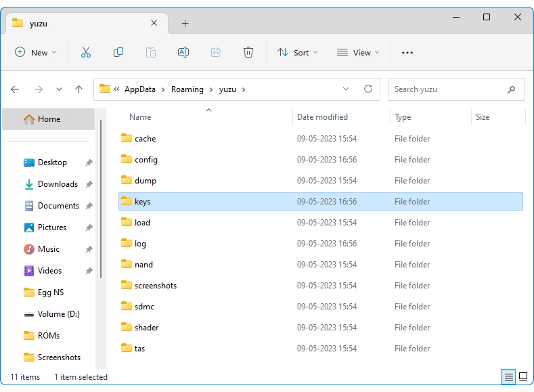Click the navigation pane scrollbar
The height and width of the screenshot is (392, 534).
pyautogui.click(x=101, y=199)
